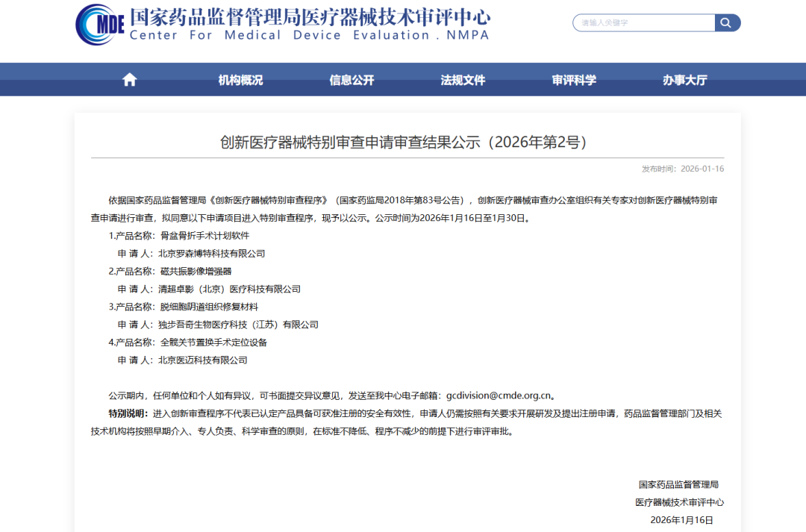Screen dimensions: 806x532
Task: Click the site title 国家药品监督管理局医疗器械技术审评中心
Action: tap(310, 17)
